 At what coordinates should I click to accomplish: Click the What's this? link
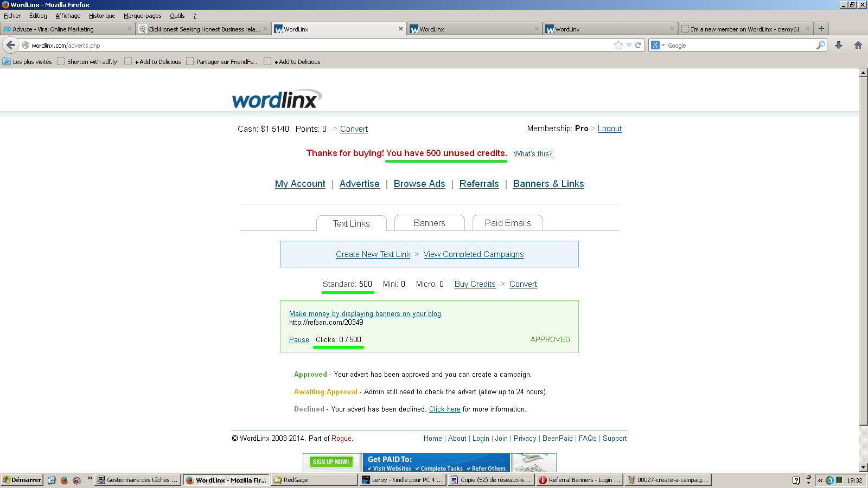click(x=533, y=153)
